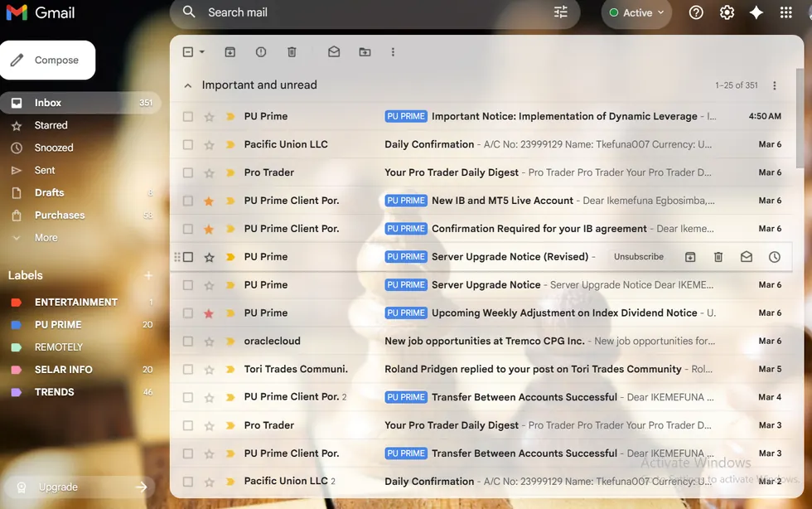Click the Delete trash icon in the toolbar
Screen dimensions: 812x509
(x=292, y=52)
